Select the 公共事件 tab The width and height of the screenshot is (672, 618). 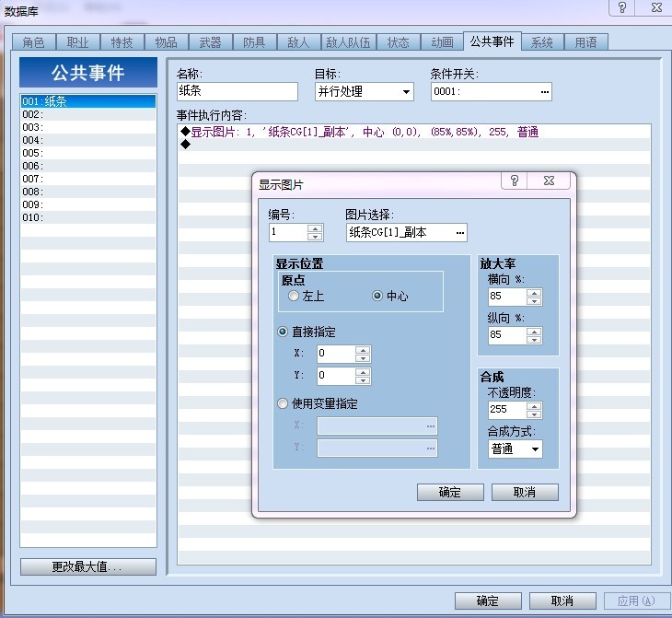pos(492,41)
